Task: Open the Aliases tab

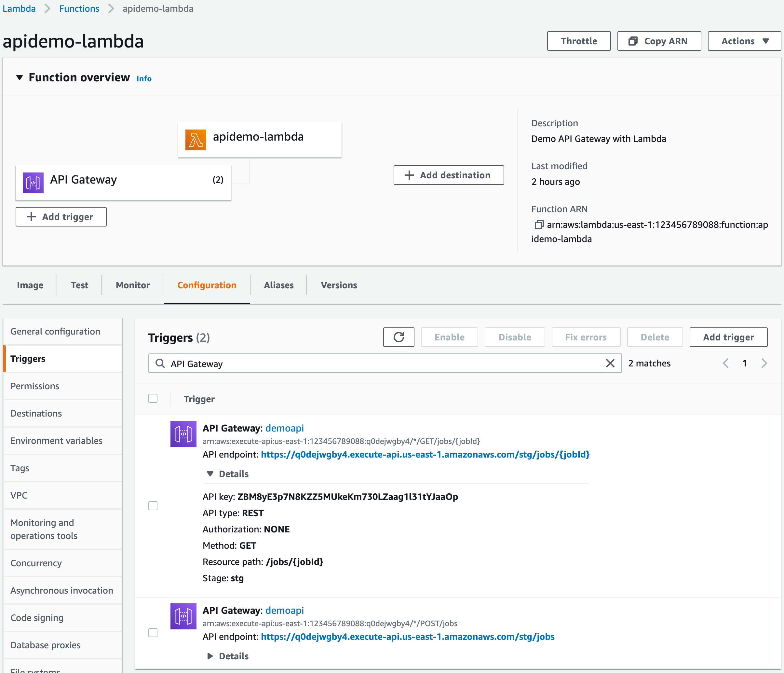Action: 278,285
